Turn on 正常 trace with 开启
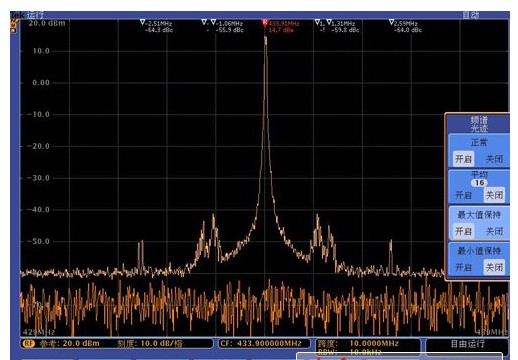Screen dimensions: 518x360 (x=463, y=159)
